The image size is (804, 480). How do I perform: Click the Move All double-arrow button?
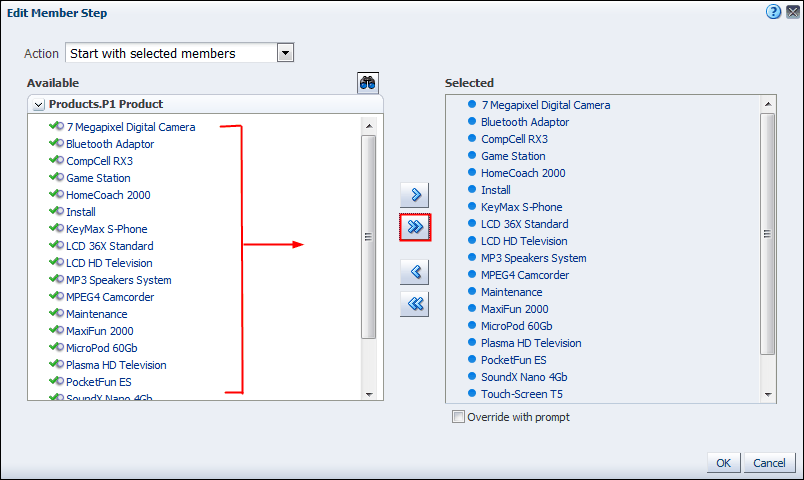click(x=414, y=227)
